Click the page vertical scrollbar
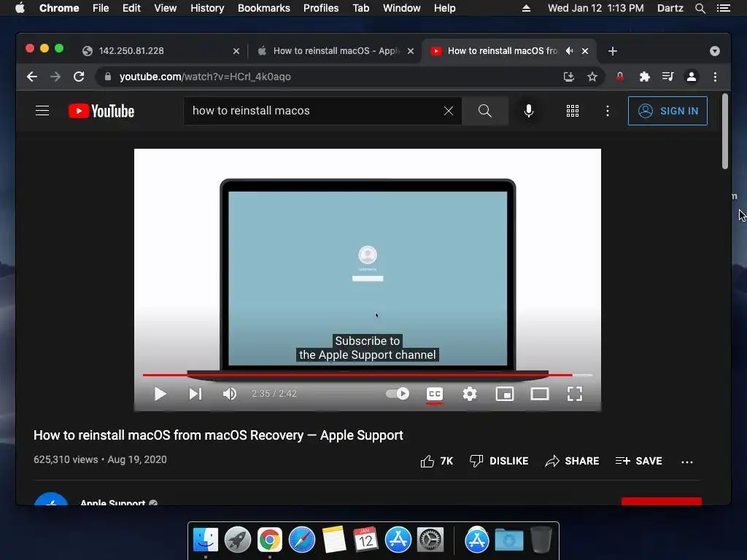This screenshot has height=560, width=747. click(x=725, y=131)
